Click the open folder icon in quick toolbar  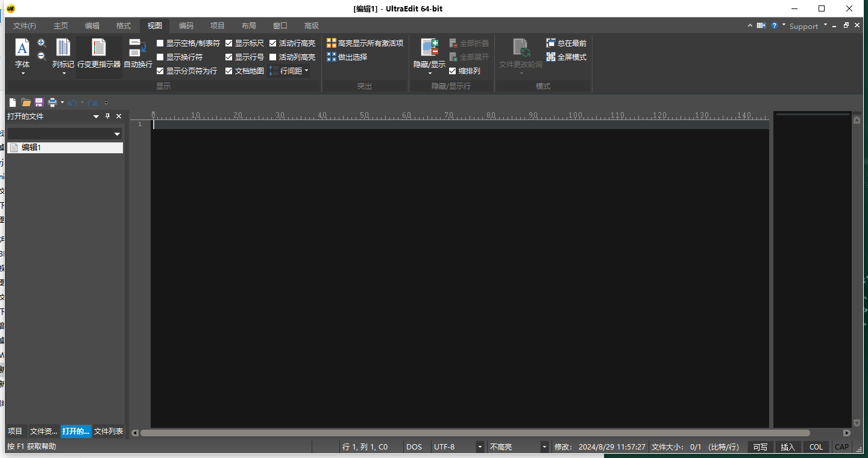click(x=26, y=103)
